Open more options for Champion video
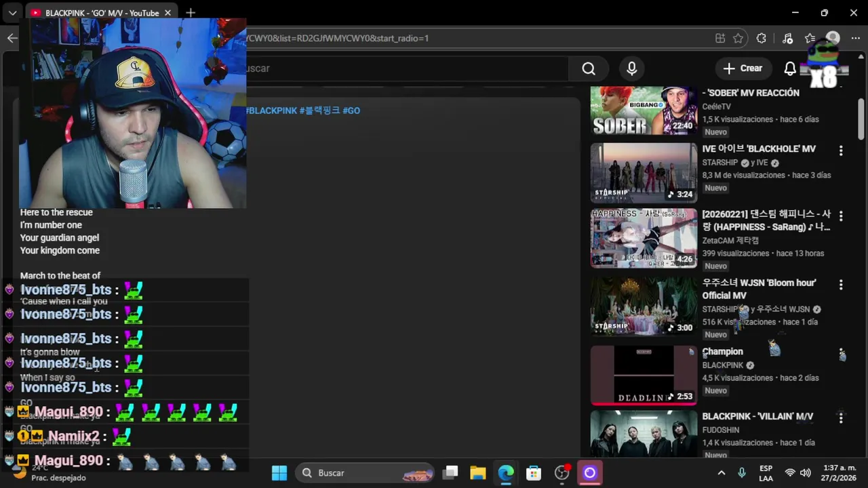868x488 pixels. (841, 354)
